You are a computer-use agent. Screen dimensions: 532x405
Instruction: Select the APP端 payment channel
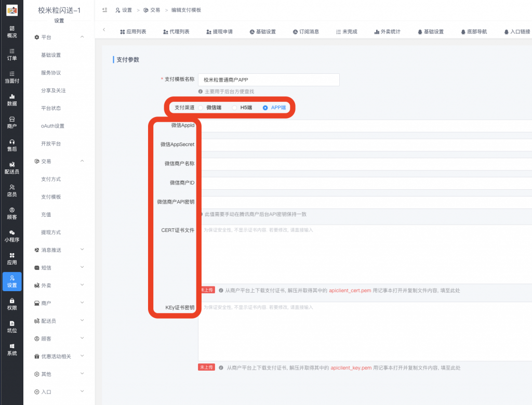pos(271,107)
